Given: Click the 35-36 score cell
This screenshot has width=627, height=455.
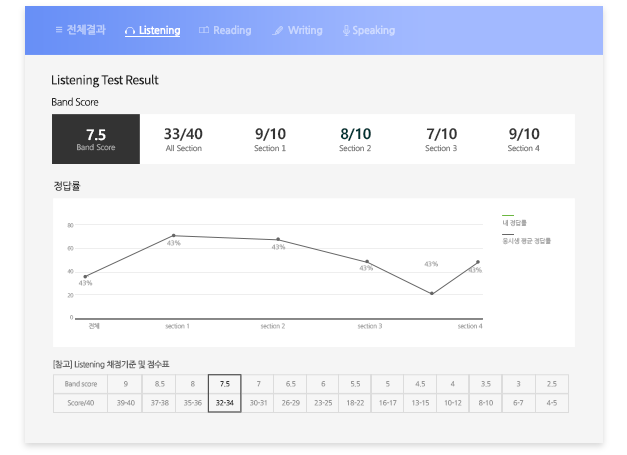Looking at the screenshot, I should [192, 403].
